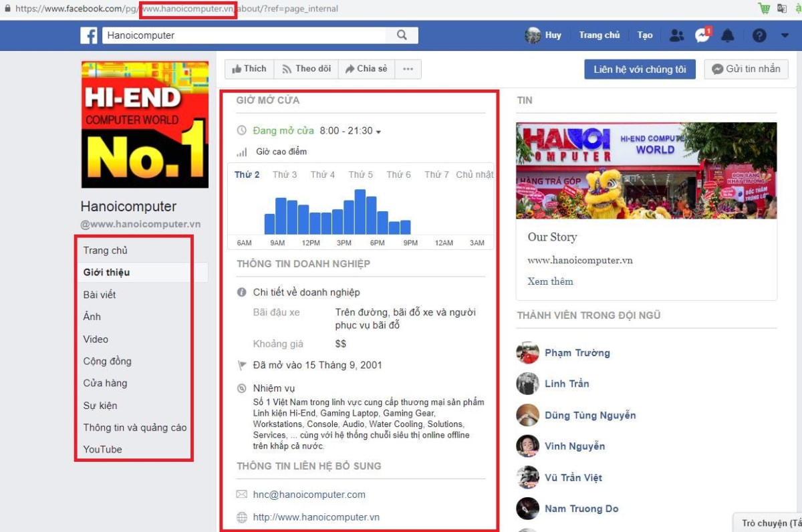
Task: Click the Theo dõi follow button
Action: click(x=306, y=69)
